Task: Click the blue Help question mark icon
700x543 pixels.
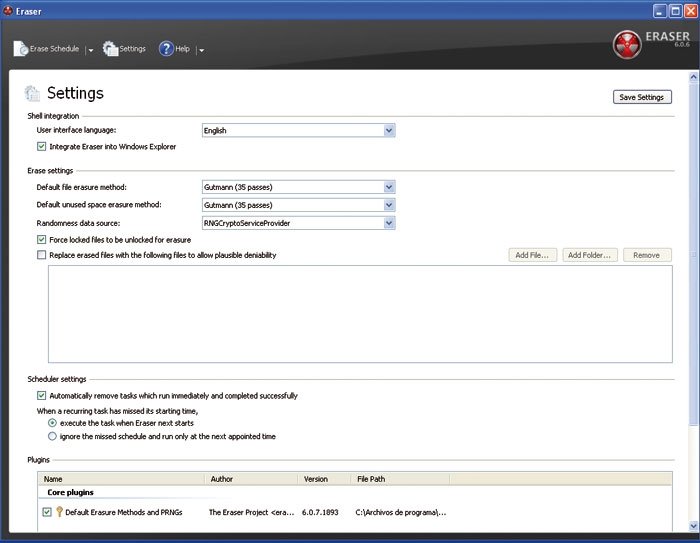Action: click(x=166, y=48)
